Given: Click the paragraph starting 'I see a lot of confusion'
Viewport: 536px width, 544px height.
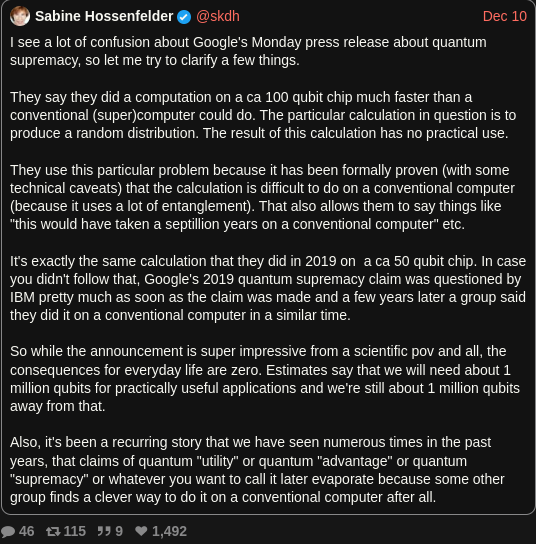Looking at the screenshot, I should [248, 51].
